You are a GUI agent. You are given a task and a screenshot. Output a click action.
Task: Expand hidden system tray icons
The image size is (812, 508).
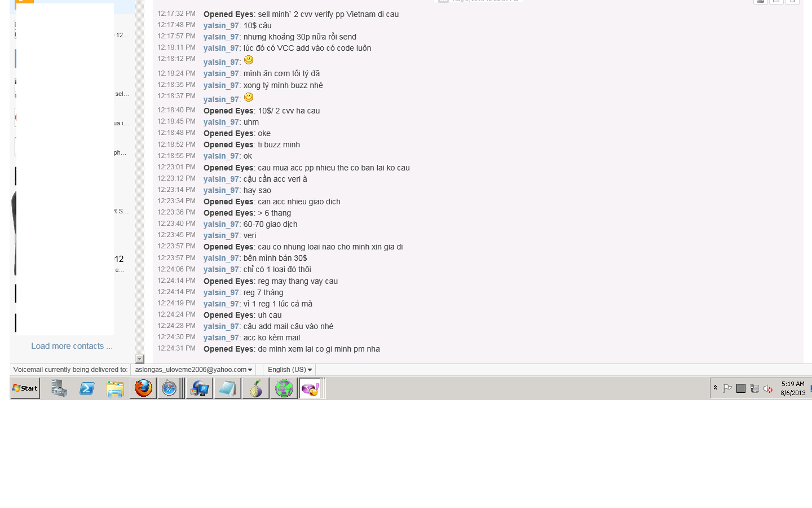[715, 388]
